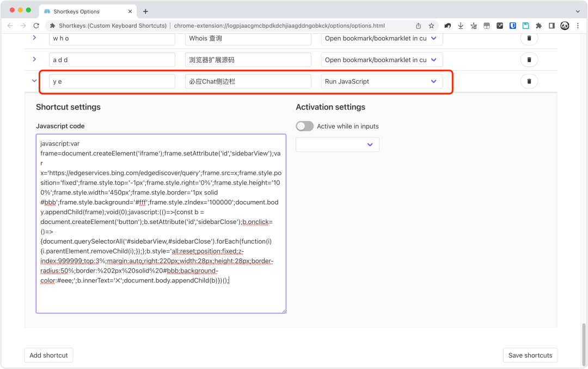
Task: Toggle the Chrome side panel icon
Action: (x=552, y=26)
